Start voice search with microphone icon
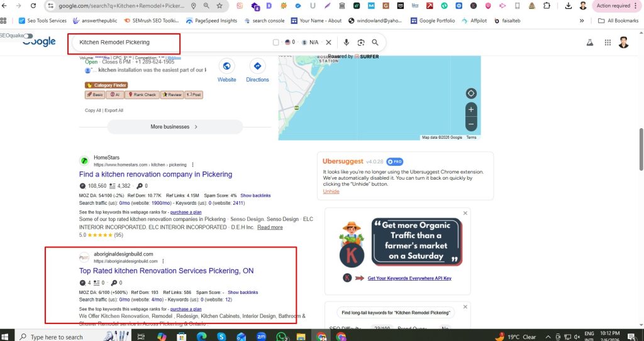The image size is (644, 341). (347, 42)
